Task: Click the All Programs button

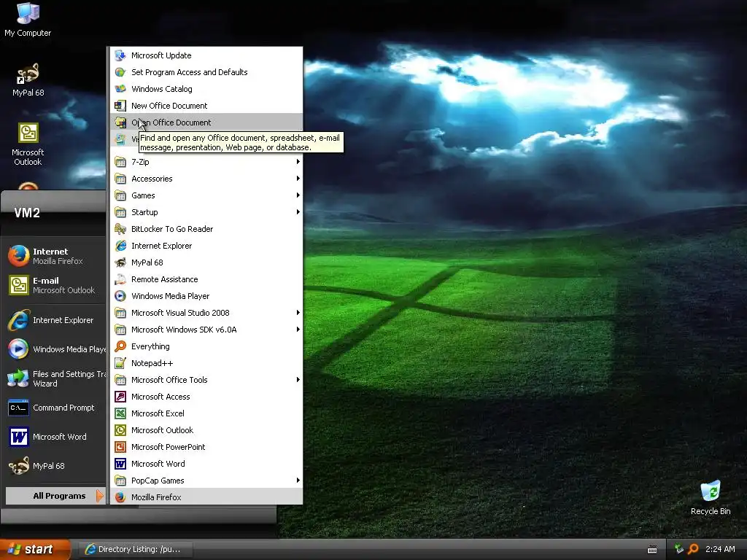Action: (x=55, y=496)
